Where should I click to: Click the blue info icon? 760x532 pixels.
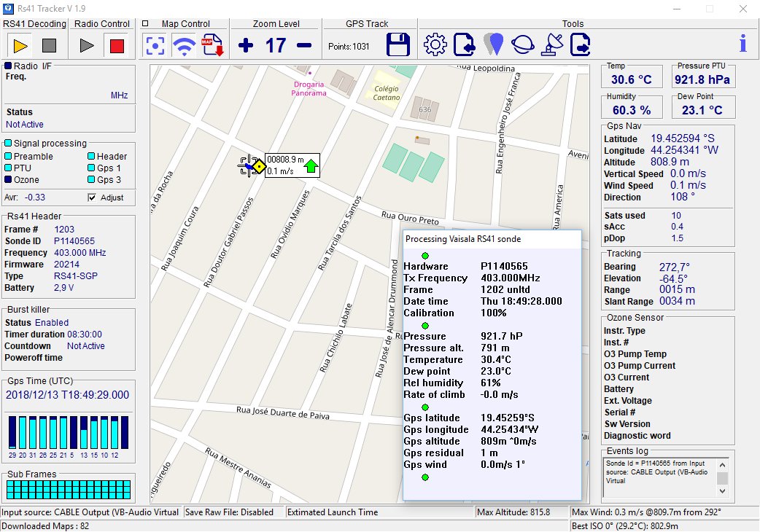pos(742,44)
